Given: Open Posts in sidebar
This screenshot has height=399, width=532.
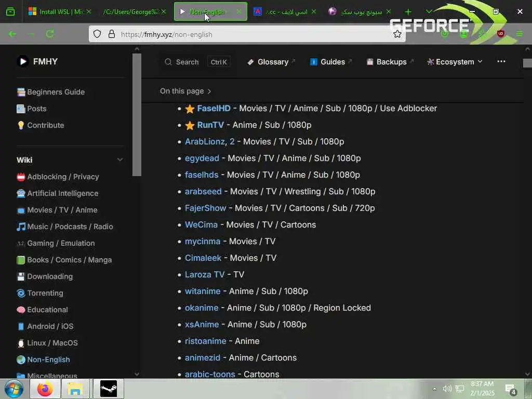Looking at the screenshot, I should 32,109.
